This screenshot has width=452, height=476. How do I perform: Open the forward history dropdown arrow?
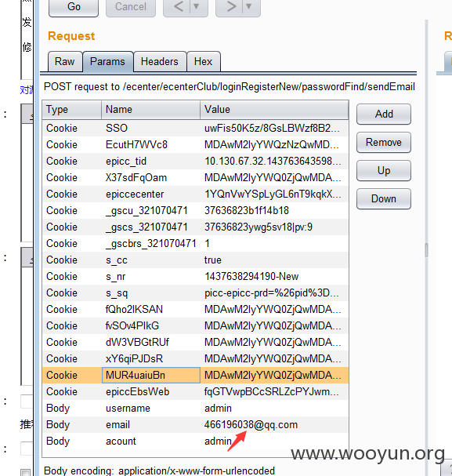[249, 6]
